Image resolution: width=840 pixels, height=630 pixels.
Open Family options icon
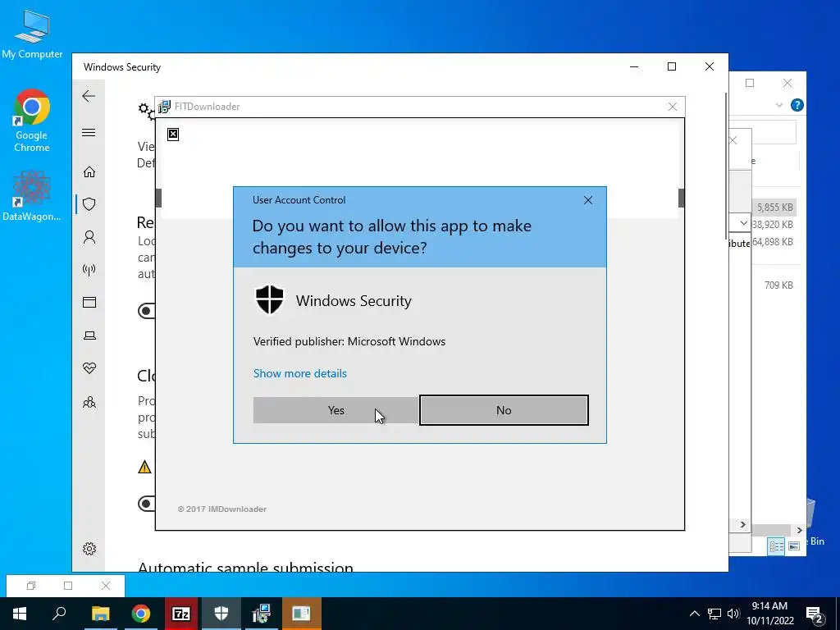(89, 402)
